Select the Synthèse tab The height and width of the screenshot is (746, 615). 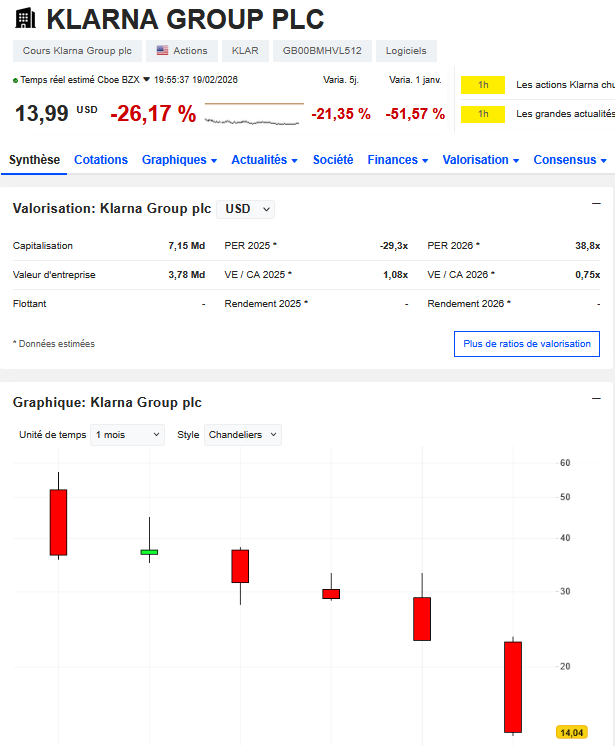coord(34,160)
